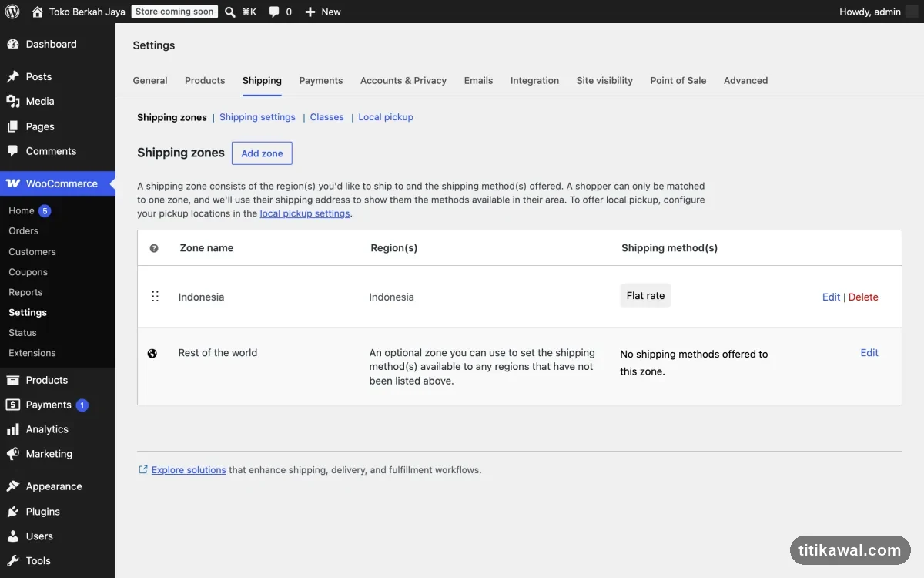
Task: Open the search magnifier icon in admin bar
Action: [230, 12]
